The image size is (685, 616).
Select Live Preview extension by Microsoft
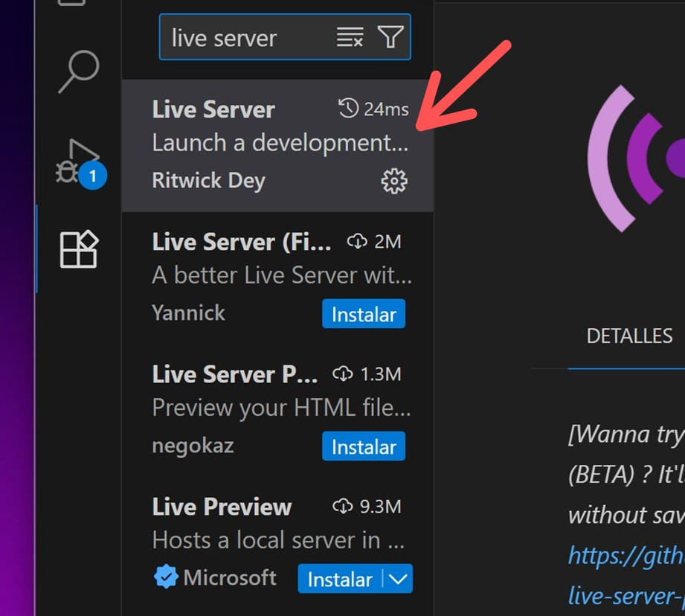click(278, 543)
